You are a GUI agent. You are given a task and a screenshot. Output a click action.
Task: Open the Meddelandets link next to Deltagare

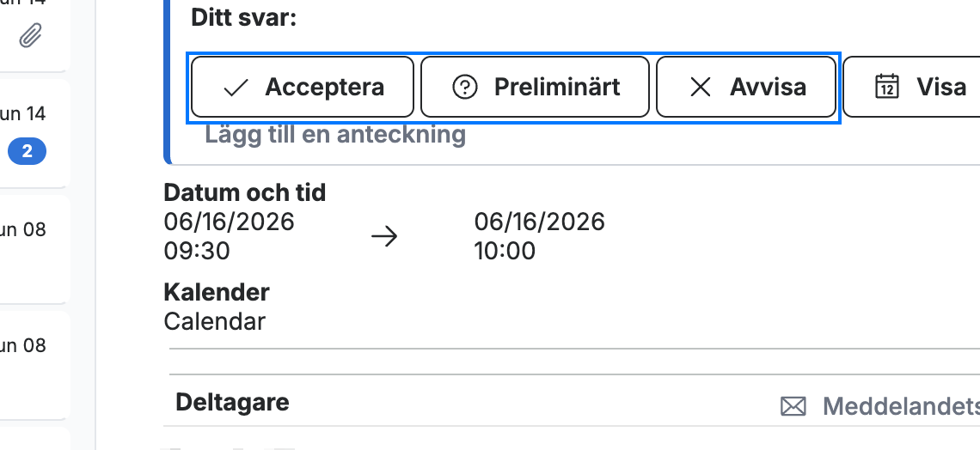[x=901, y=406]
